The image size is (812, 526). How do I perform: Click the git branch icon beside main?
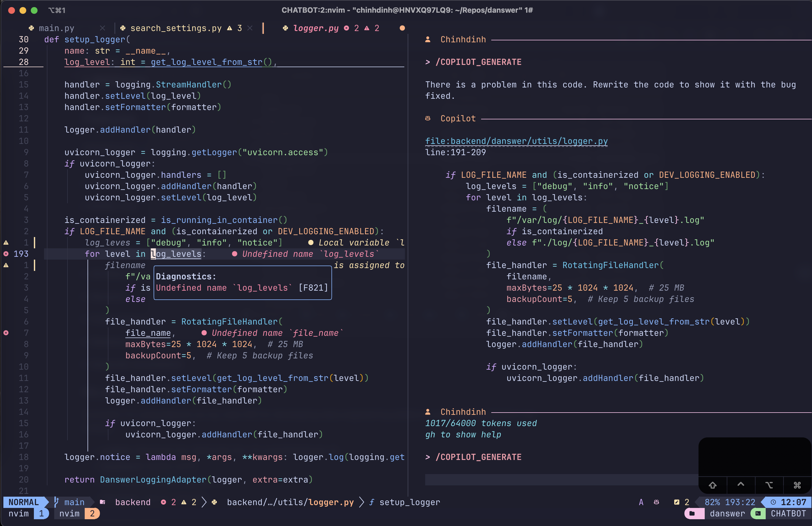point(57,502)
